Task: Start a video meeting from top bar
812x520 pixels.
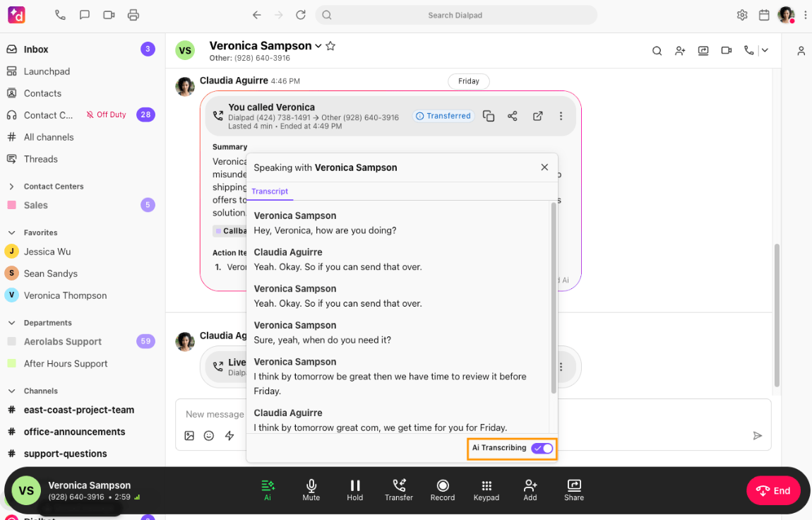Action: click(109, 15)
